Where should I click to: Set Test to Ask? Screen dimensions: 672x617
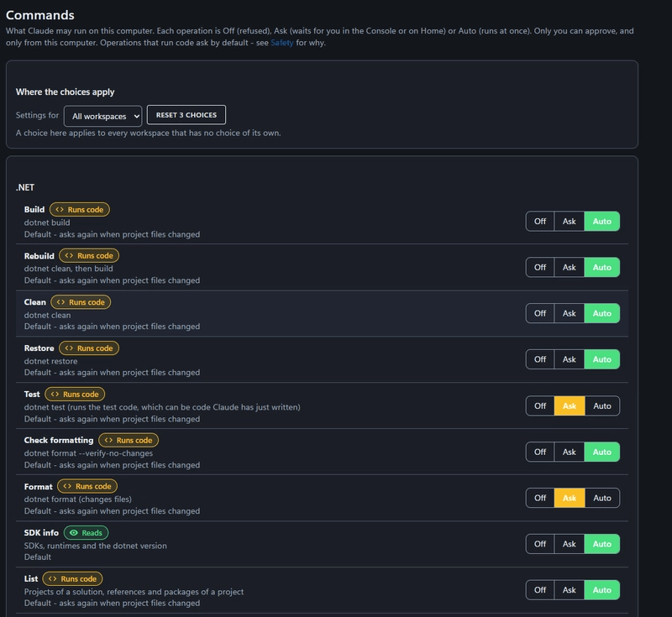click(570, 406)
